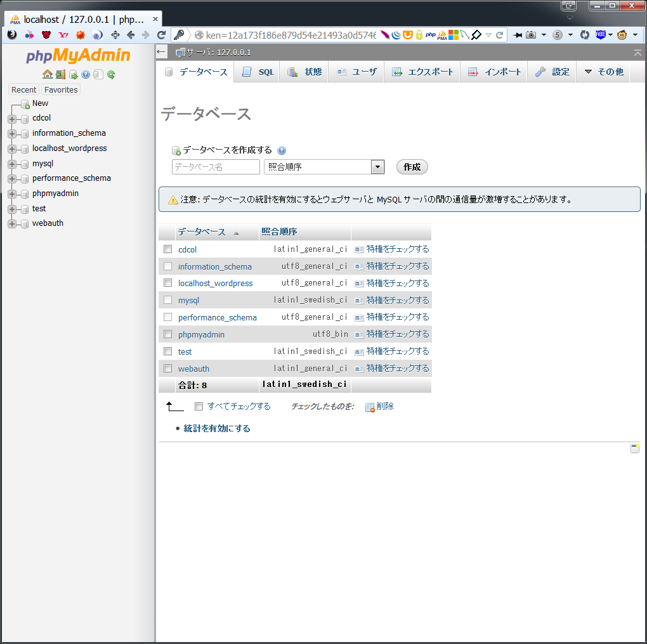Switch to the SQL tab
The height and width of the screenshot is (644, 647).
[x=258, y=72]
